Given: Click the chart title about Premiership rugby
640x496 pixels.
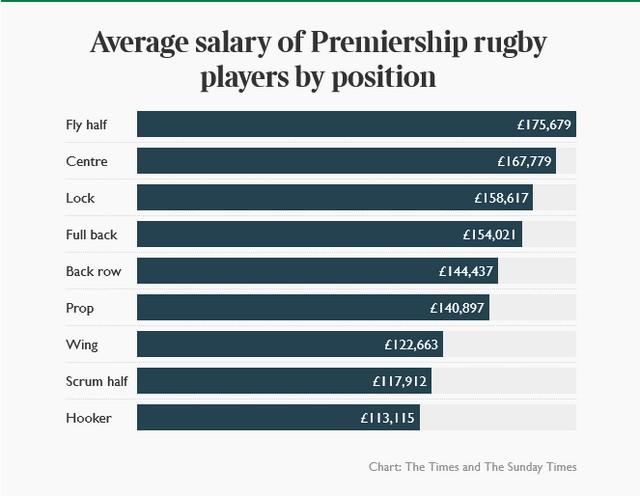Looking at the screenshot, I should [x=319, y=60].
